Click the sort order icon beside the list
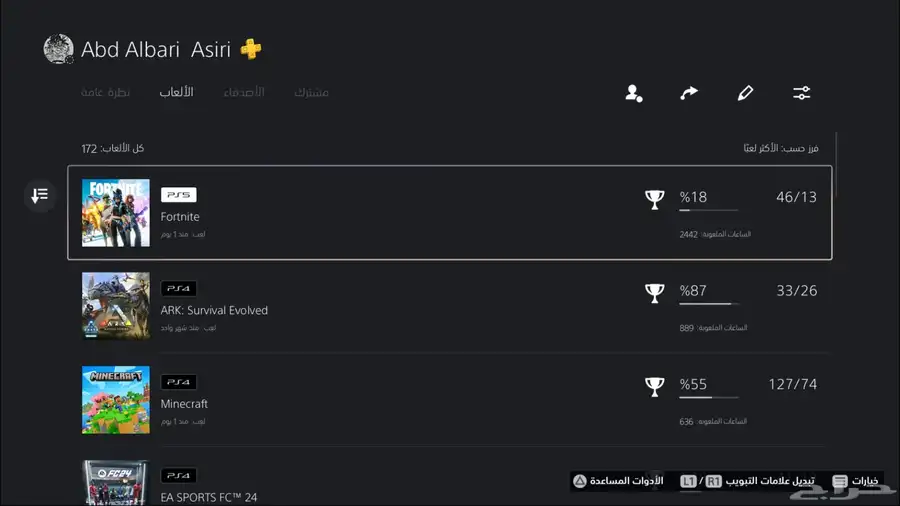The image size is (900, 506). click(40, 196)
